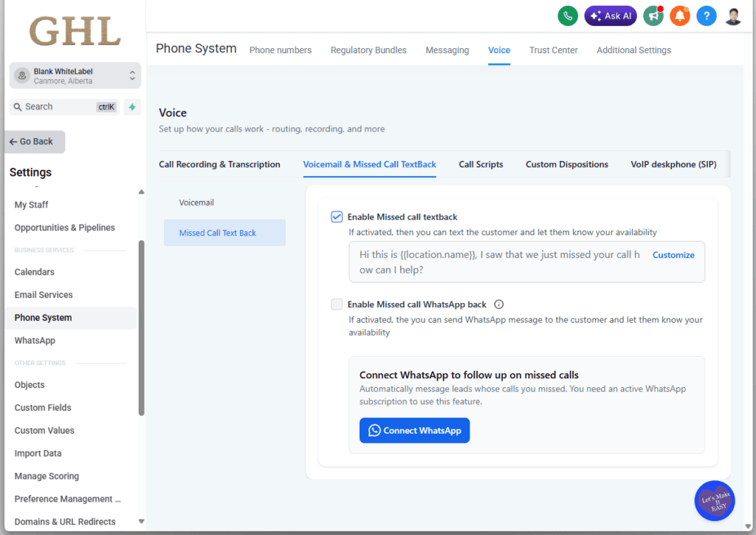Viewport: 756px width, 535px height.
Task: Open Additional Settings tab
Action: (x=633, y=50)
